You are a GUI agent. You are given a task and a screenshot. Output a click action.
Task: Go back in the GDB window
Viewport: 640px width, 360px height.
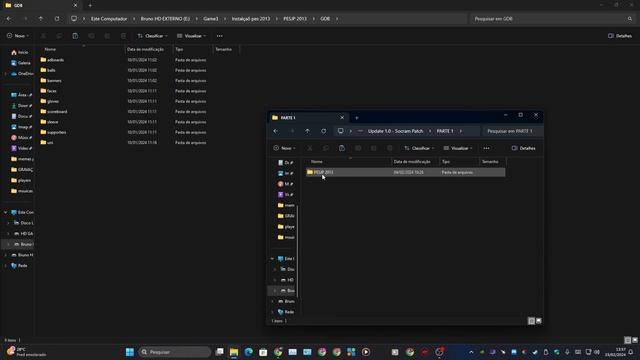click(x=9, y=19)
